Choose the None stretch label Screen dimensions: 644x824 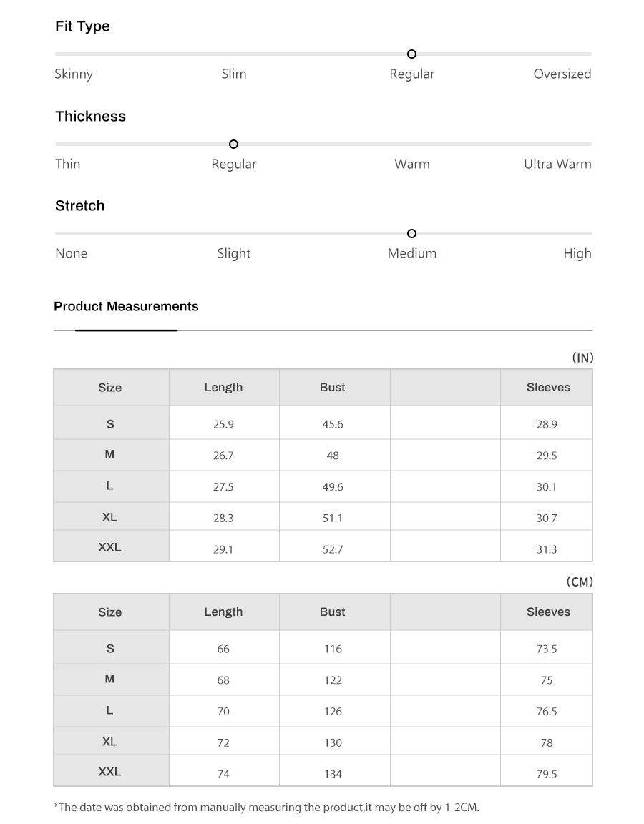[72, 253]
